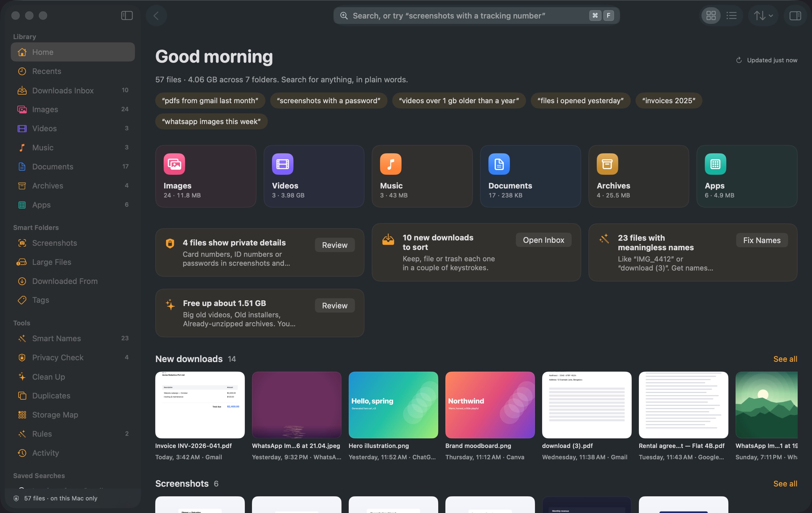Open Home in the sidebar
Image resolution: width=812 pixels, height=513 pixels.
click(x=73, y=52)
